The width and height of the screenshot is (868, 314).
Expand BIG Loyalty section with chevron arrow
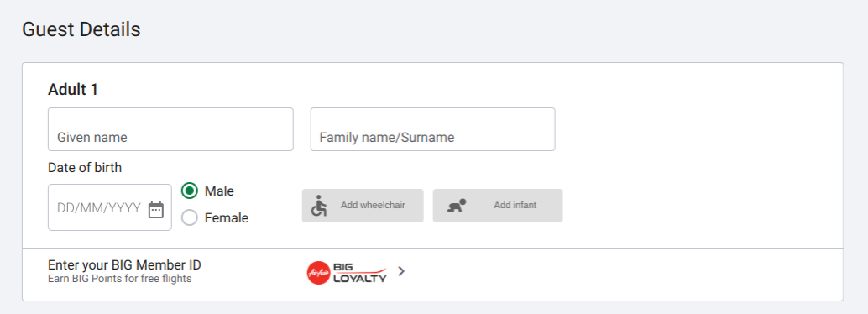(x=402, y=271)
